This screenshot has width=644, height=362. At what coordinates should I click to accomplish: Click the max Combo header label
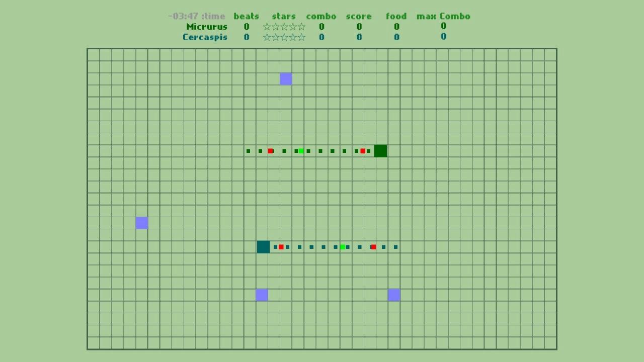(x=443, y=16)
